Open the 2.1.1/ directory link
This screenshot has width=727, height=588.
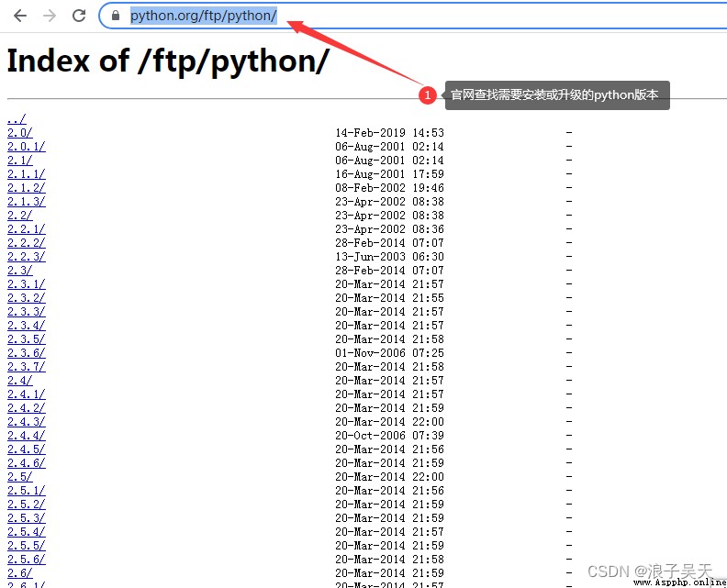[x=27, y=174]
